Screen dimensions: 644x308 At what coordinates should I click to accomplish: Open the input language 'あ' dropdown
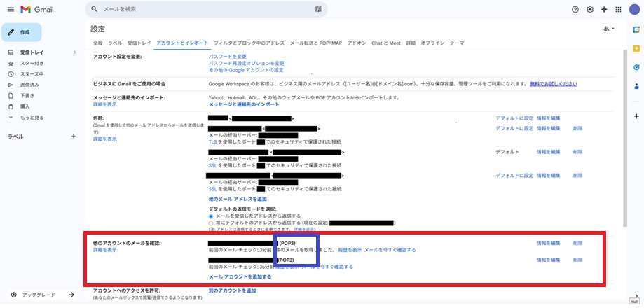click(608, 29)
